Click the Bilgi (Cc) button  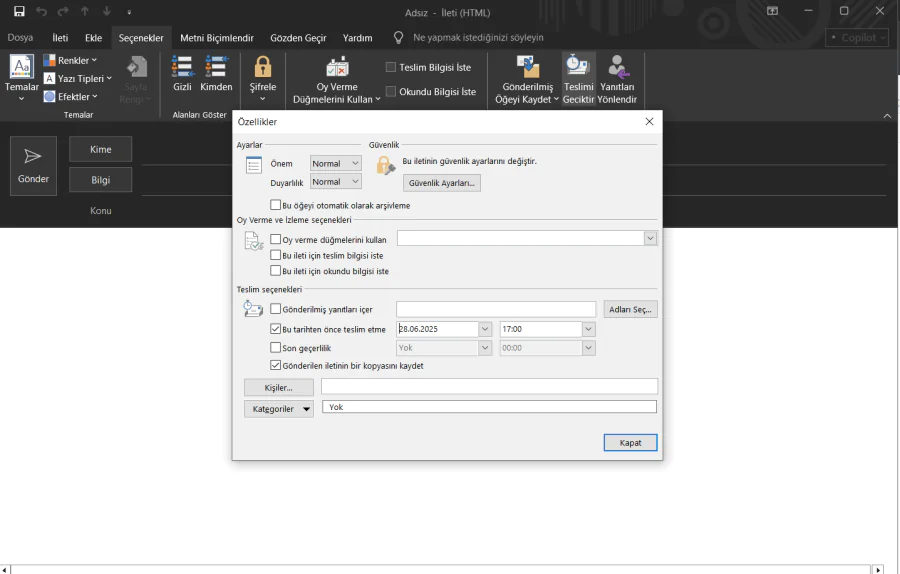tap(100, 180)
